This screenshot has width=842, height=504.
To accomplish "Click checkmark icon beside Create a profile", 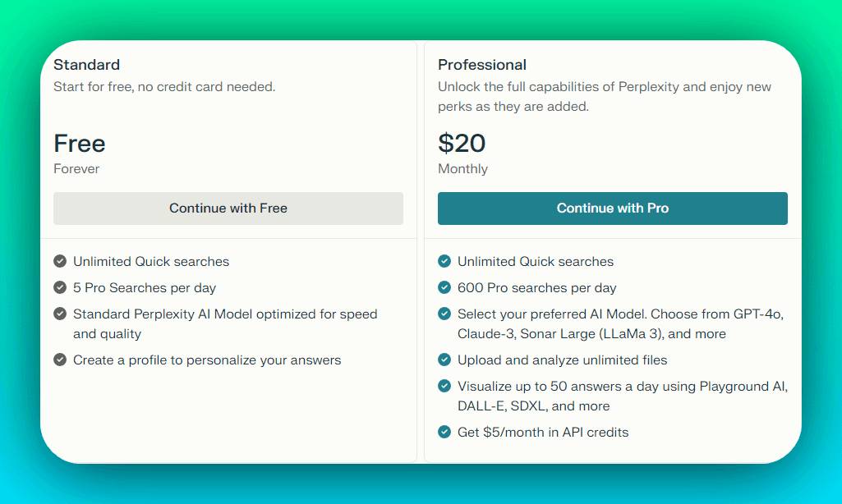I will coord(60,360).
